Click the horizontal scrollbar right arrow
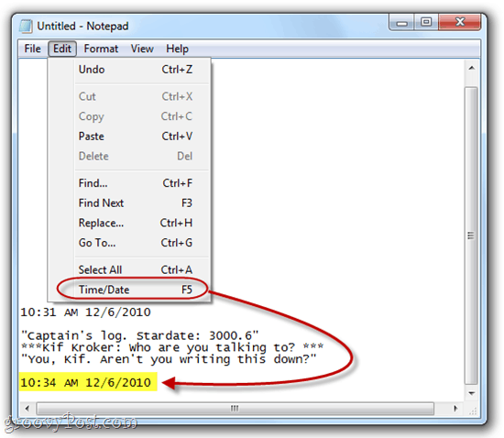Screen dimensions: 504x438 coord(455,409)
